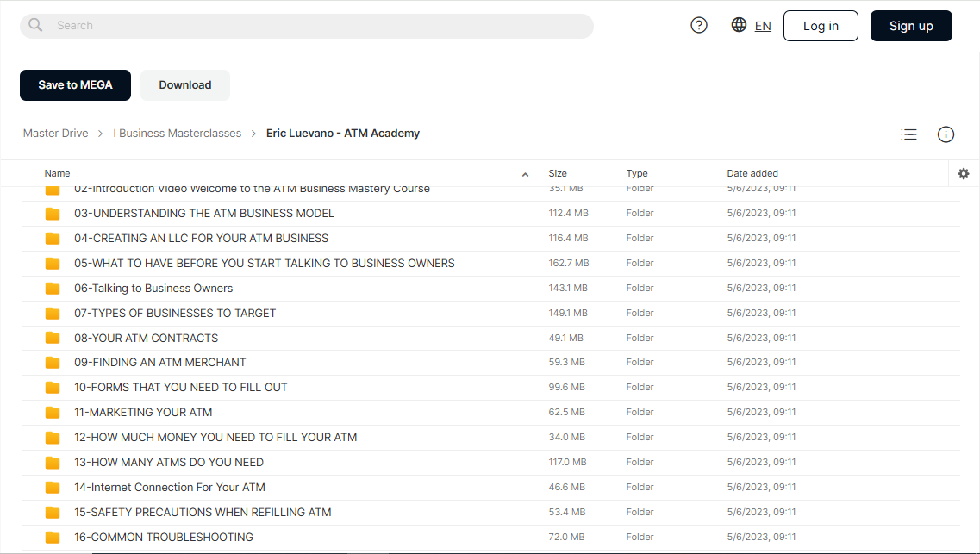Click the 116.4 MB size value
Screen dimensions: 980x554
[569, 238]
